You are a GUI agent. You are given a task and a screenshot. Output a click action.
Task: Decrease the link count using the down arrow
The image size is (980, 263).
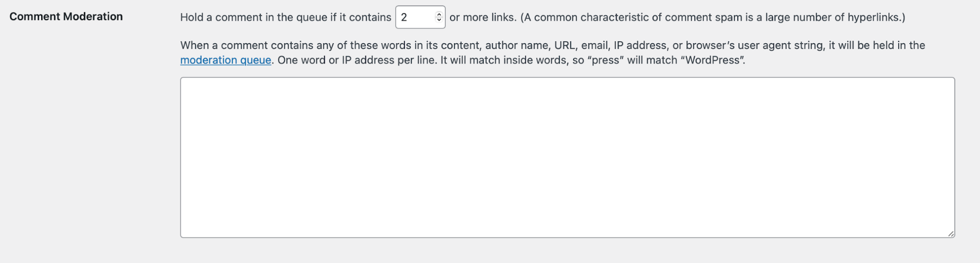(439, 20)
